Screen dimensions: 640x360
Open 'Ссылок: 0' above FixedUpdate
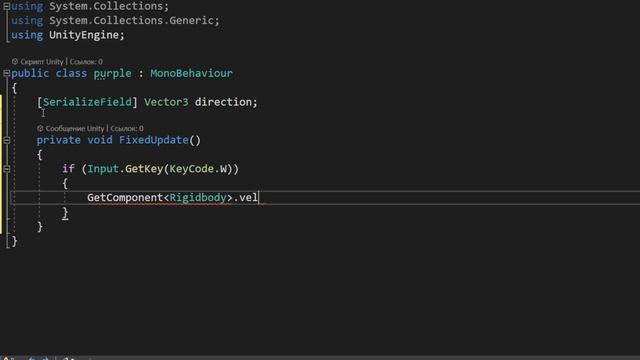coord(127,129)
